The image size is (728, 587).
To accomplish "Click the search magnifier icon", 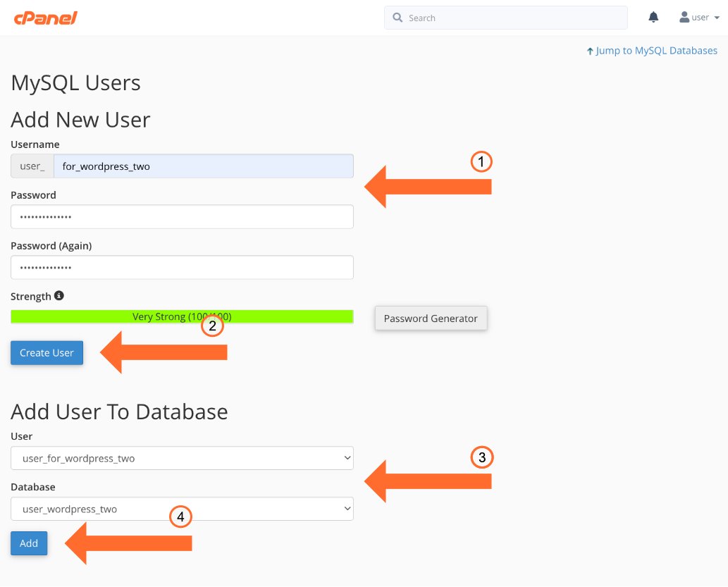I will pyautogui.click(x=397, y=17).
